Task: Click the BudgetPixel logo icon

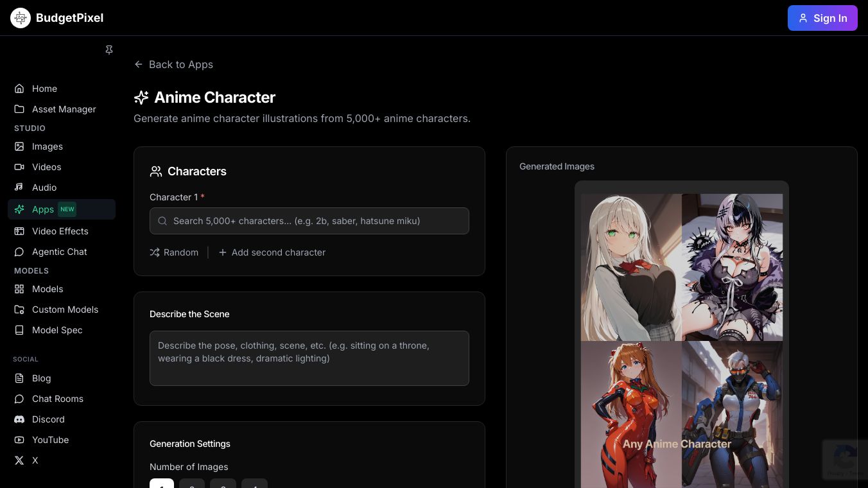Action: tap(20, 18)
